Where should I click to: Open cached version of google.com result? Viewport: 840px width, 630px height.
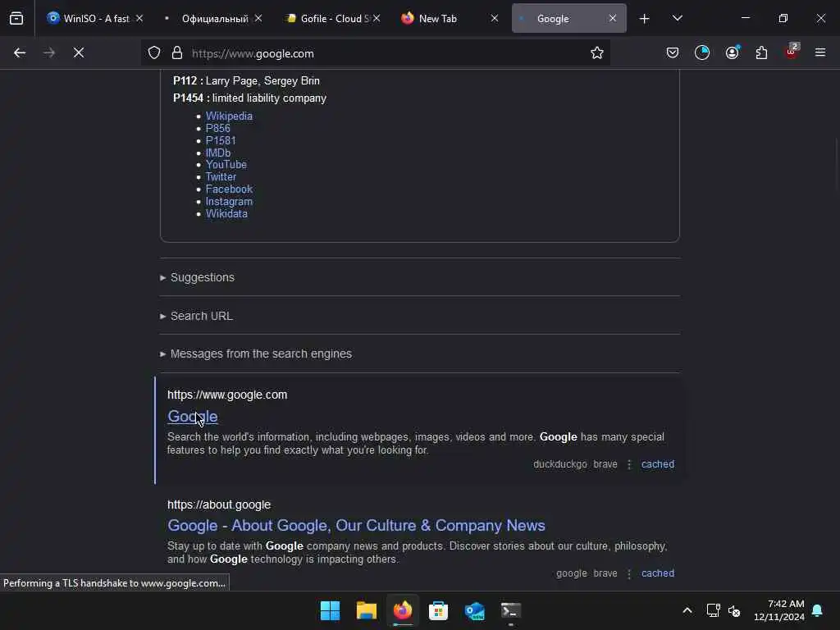657,464
